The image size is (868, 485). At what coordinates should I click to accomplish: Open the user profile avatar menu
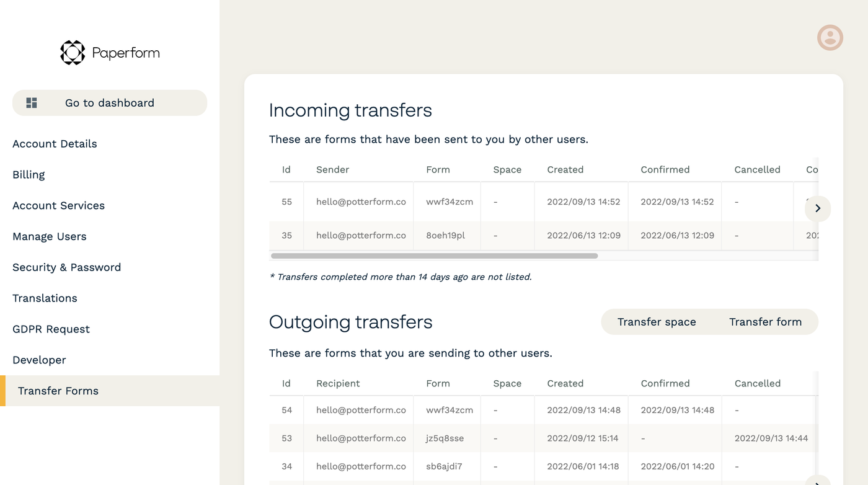coord(830,38)
